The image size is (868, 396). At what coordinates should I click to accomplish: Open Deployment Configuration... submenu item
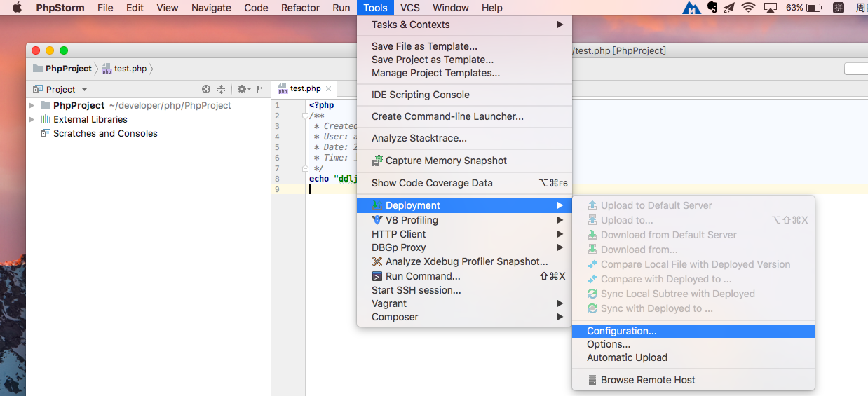[x=693, y=331]
